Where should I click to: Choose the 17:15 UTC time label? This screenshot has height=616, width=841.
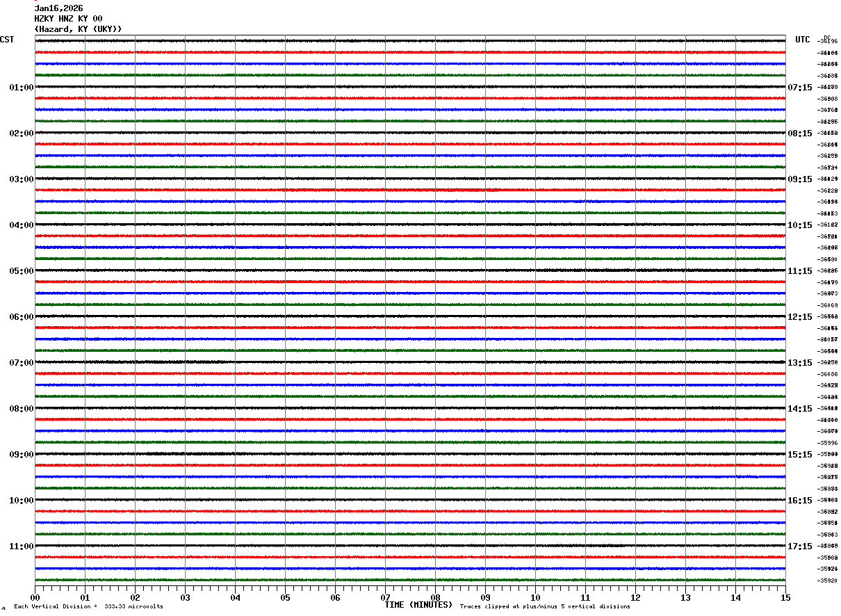click(x=800, y=546)
